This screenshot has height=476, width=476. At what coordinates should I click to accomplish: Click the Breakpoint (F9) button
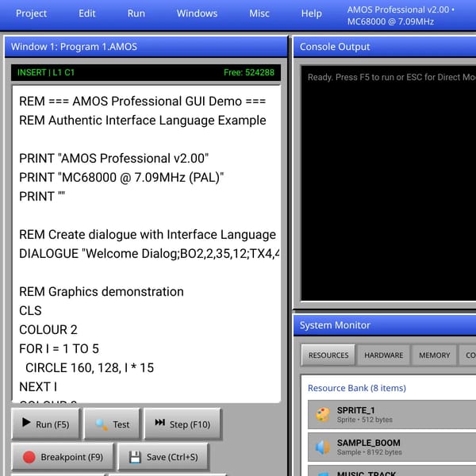(63, 457)
